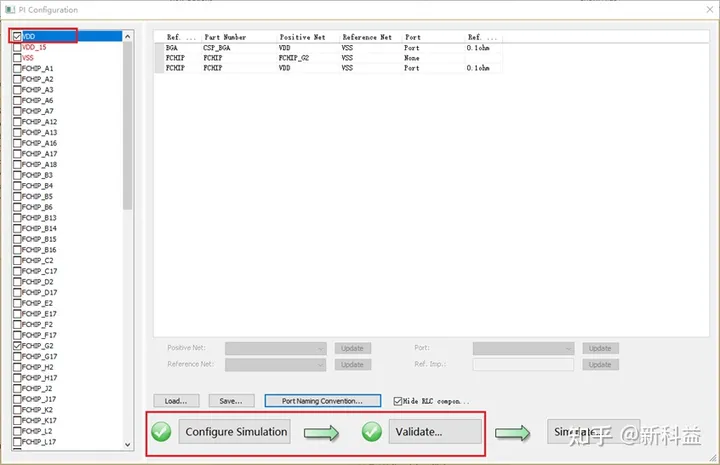This screenshot has height=465, width=720.
Task: Open Port Naming Convention dialog
Action: 322,401
